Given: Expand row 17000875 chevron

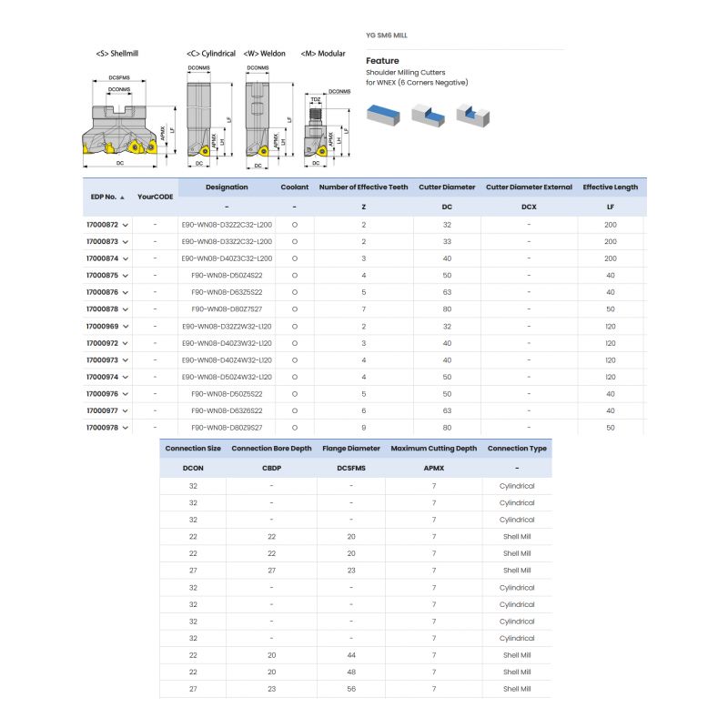Looking at the screenshot, I should coord(126,276).
